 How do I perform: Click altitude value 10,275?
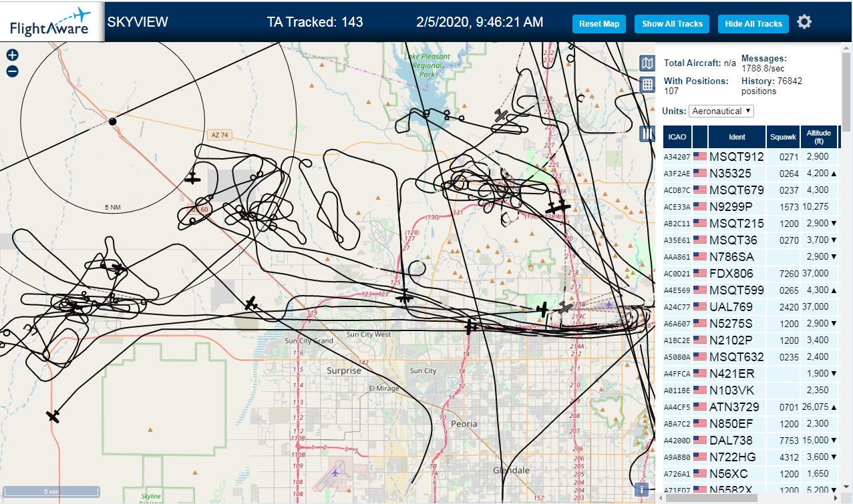tap(816, 207)
